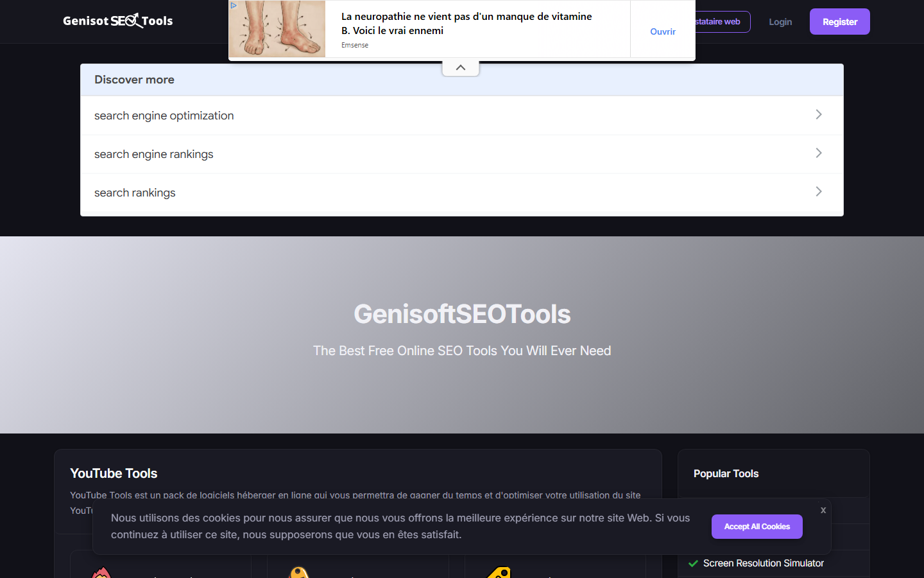Collapse the top ad banner with the chevron
This screenshot has height=578, width=924.
(x=461, y=68)
